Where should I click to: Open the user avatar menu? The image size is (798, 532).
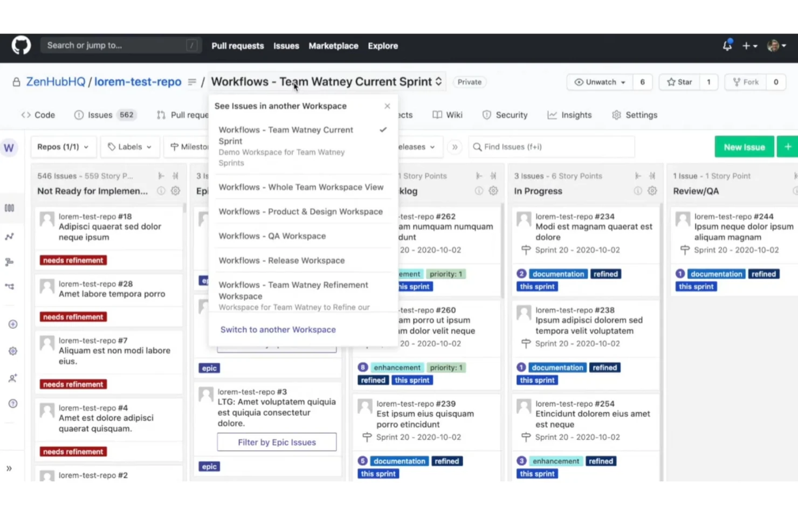(x=776, y=46)
